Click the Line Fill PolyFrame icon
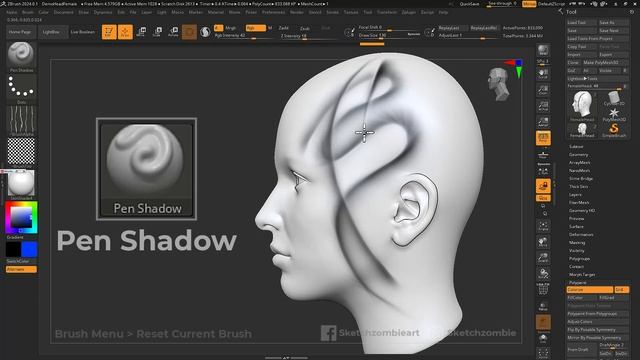 pos(543,289)
